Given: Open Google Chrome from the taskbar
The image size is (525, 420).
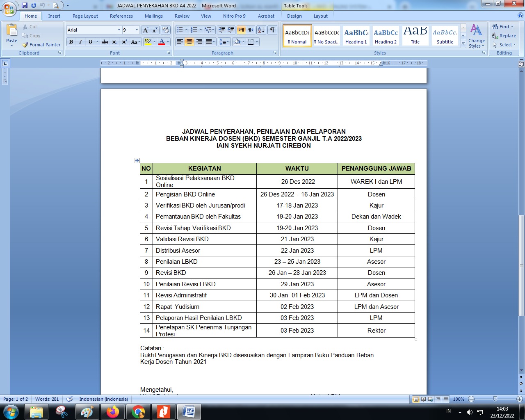Looking at the screenshot, I should 138,411.
